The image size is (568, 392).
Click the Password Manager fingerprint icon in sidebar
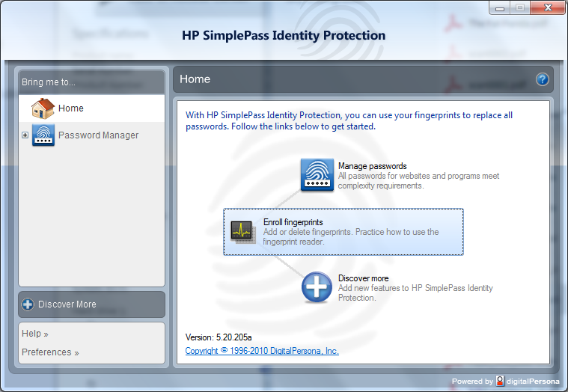coord(43,135)
